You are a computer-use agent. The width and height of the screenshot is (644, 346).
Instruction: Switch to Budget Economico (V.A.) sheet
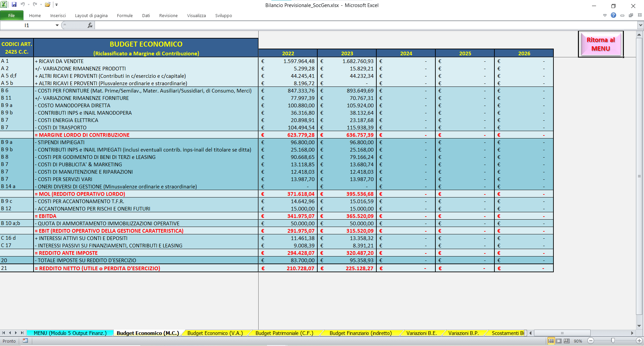click(215, 333)
